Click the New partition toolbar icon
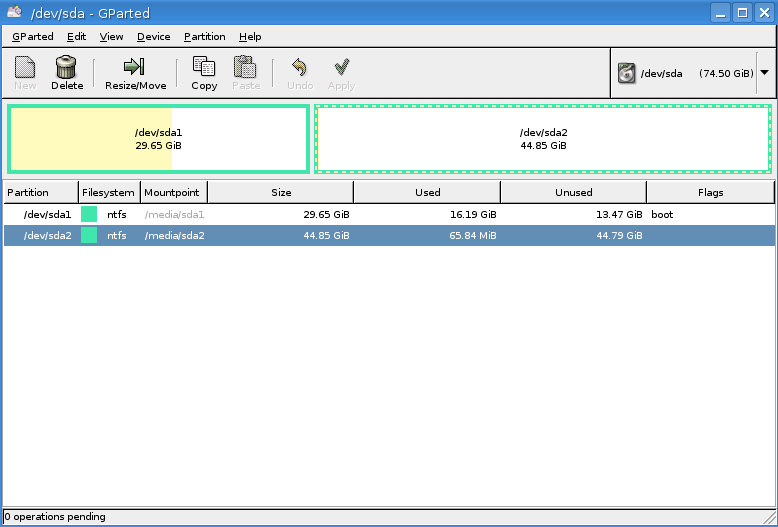The image size is (778, 527). 25,67
